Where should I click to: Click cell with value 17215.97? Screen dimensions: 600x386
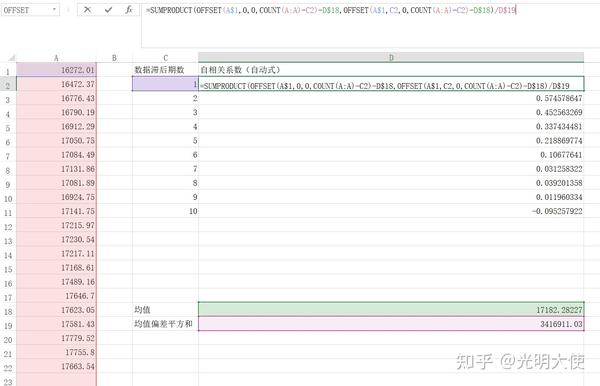pyautogui.click(x=57, y=225)
